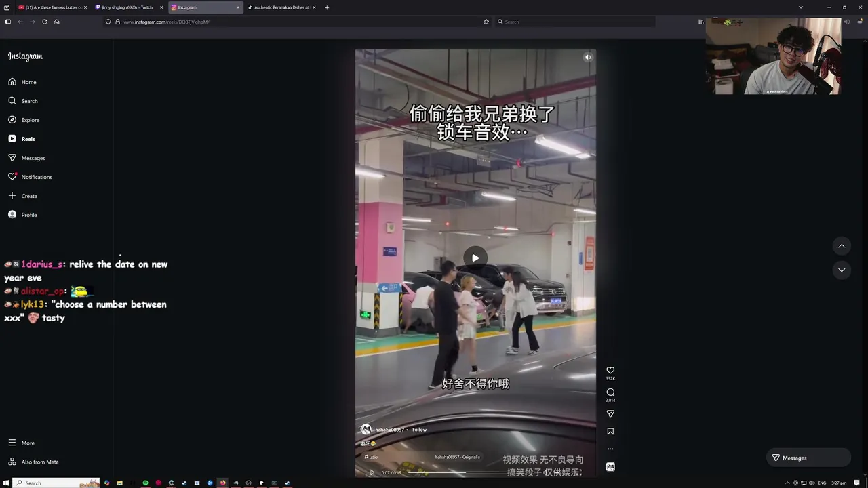Go back in browser
Viewport: 868px width, 488px height.
[x=20, y=22]
